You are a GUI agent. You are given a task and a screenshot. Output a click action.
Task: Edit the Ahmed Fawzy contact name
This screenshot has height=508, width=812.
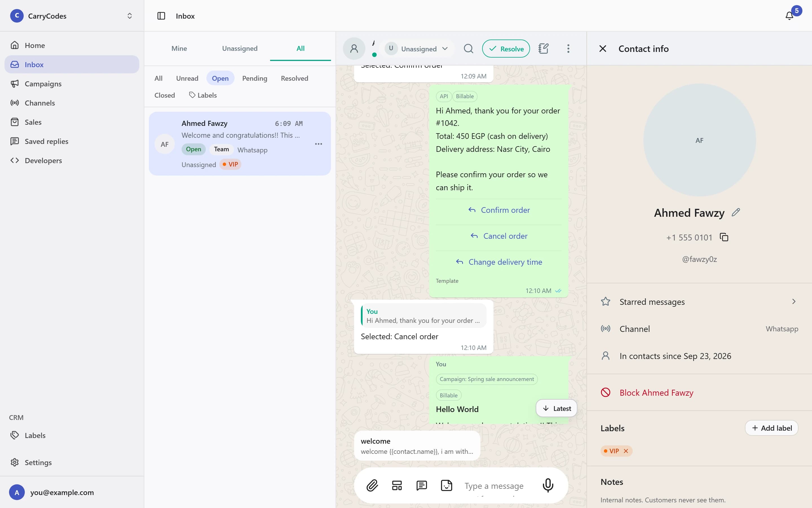coord(736,212)
